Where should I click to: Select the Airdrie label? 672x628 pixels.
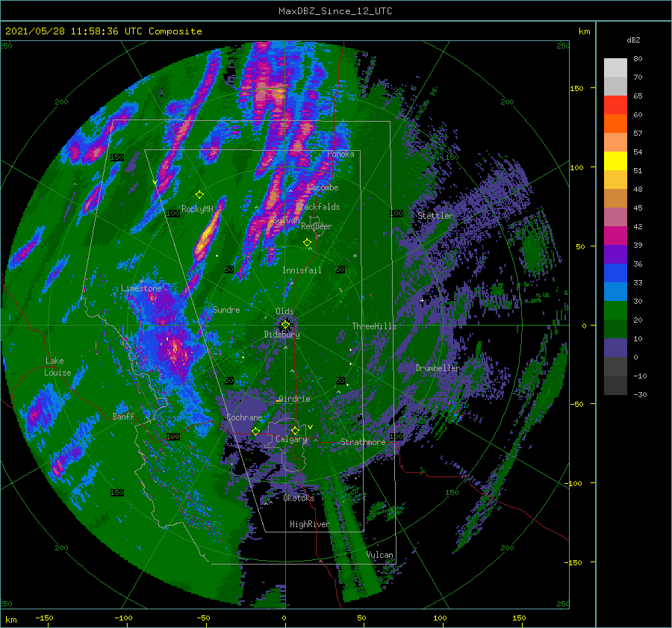click(x=294, y=399)
